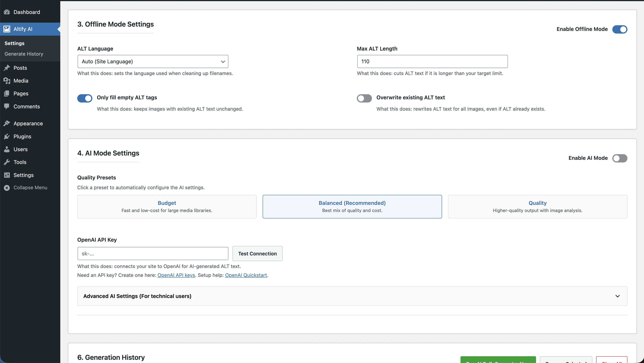Open the ALT Language dropdown

point(153,61)
